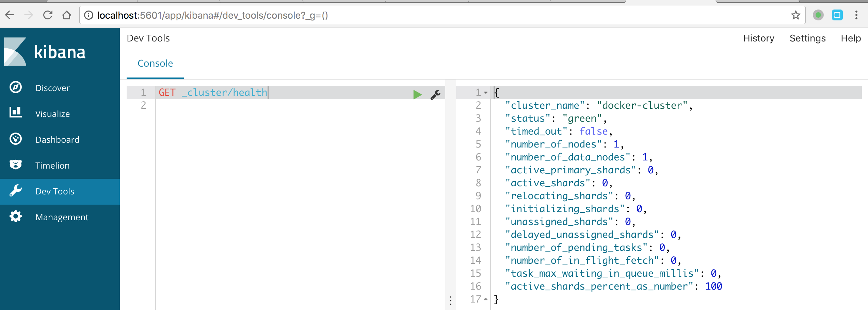Open request History

(758, 38)
